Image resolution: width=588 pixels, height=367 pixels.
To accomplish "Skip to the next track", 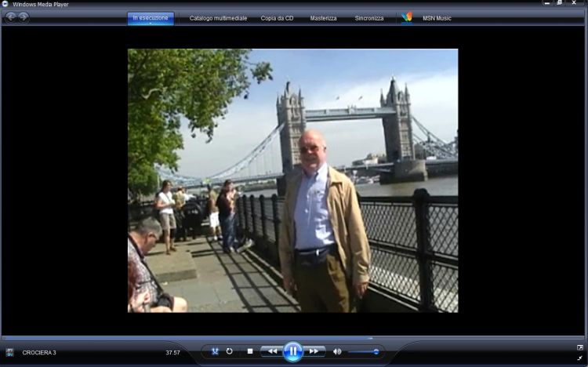I will tap(314, 351).
